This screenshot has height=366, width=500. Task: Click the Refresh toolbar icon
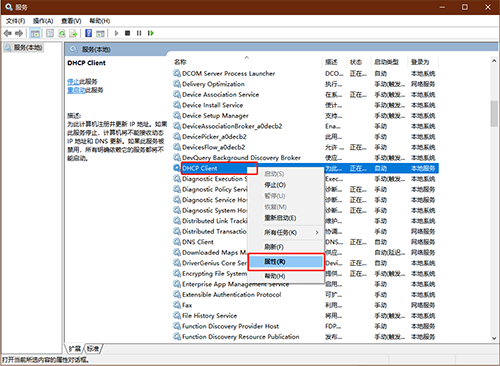click(x=62, y=33)
